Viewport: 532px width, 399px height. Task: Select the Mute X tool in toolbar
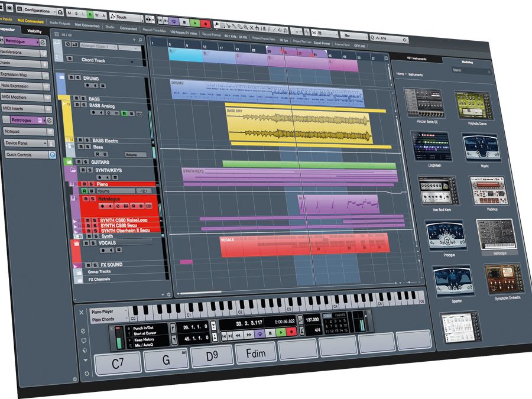[251, 27]
